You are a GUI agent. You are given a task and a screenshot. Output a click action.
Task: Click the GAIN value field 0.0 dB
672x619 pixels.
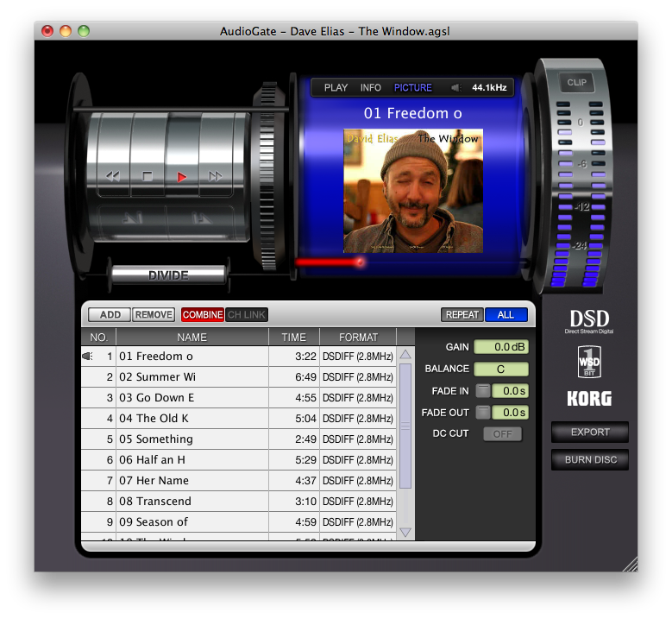point(501,346)
